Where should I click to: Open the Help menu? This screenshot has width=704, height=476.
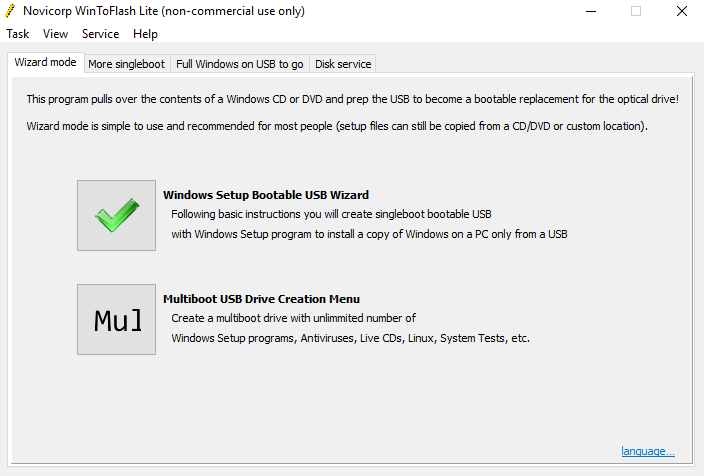click(145, 34)
